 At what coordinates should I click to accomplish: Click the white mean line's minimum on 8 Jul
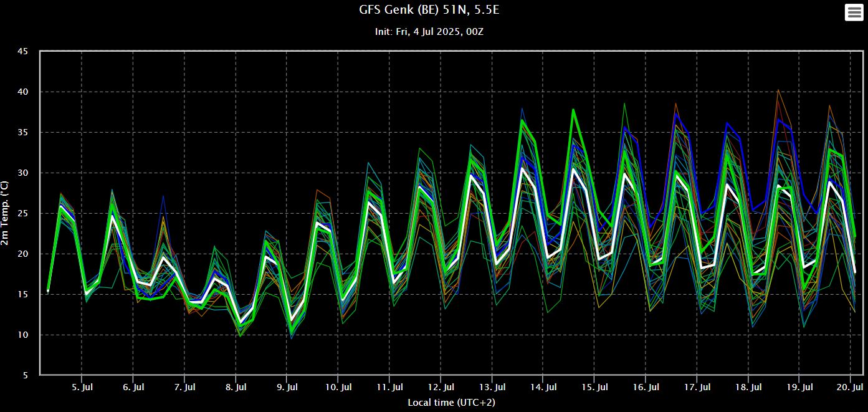pyautogui.click(x=241, y=323)
